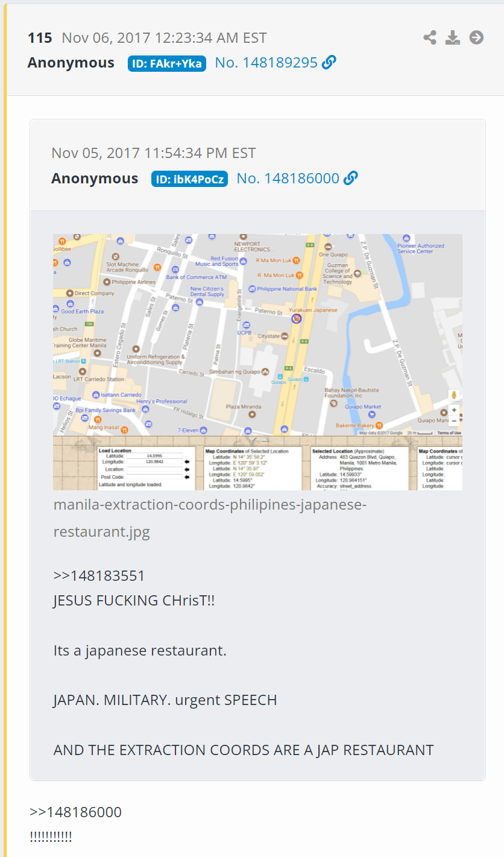Click text 'JAPAN. MILITARY. urgent SPEECH'
This screenshot has height=857, width=504.
(165, 701)
